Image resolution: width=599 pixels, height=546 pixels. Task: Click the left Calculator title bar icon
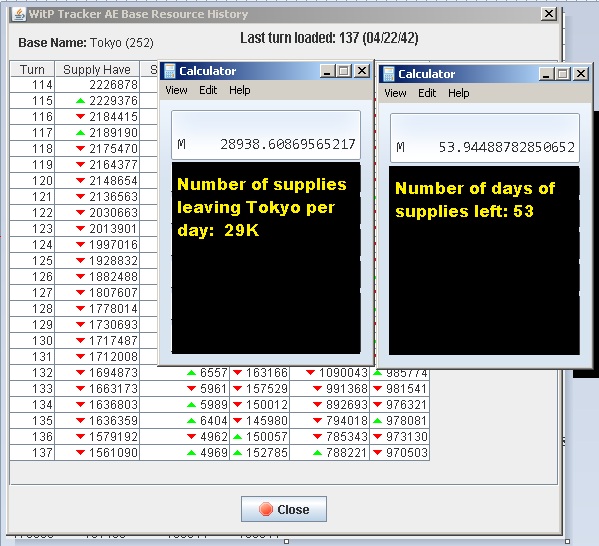169,71
